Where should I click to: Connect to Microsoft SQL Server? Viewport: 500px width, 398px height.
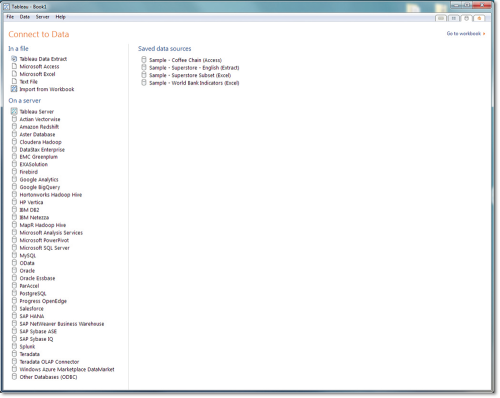[x=45, y=248]
